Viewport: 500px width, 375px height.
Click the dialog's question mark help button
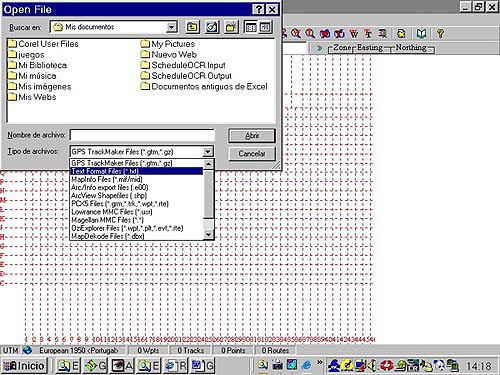click(258, 9)
